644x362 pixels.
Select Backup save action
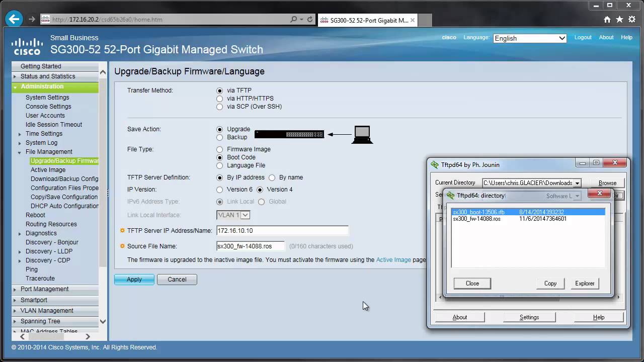click(x=219, y=138)
